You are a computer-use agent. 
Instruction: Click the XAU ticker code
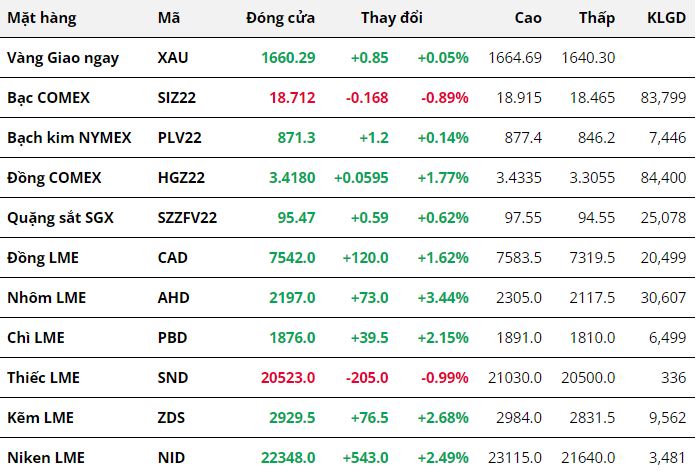173,58
